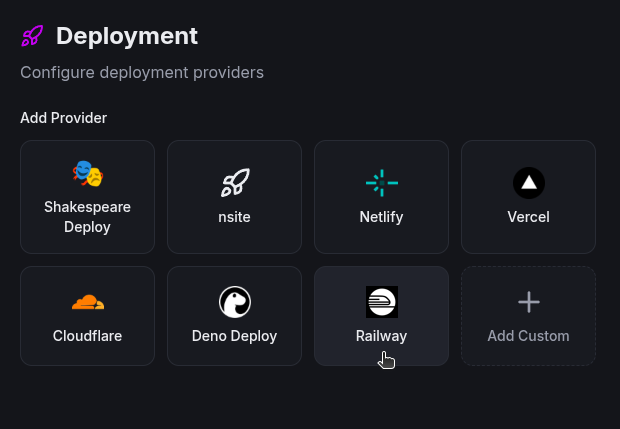Click the Deno Deploy text label

(x=234, y=336)
